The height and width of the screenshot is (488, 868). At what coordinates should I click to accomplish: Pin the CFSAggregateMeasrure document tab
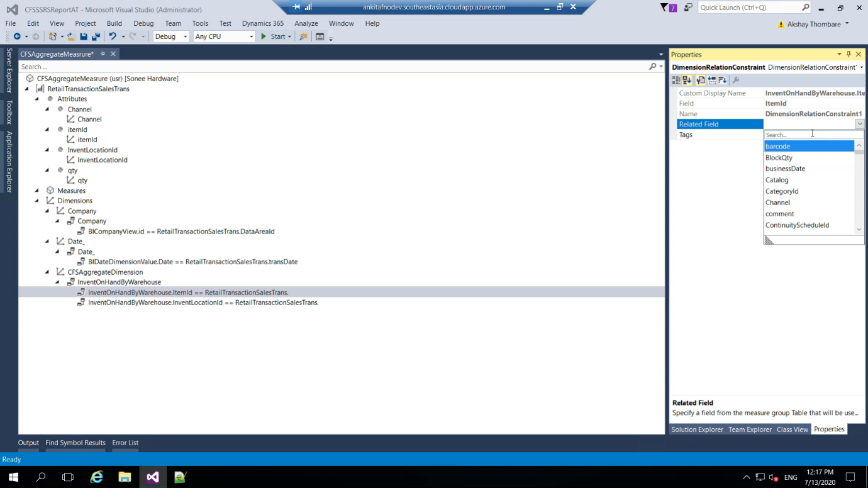pos(103,54)
